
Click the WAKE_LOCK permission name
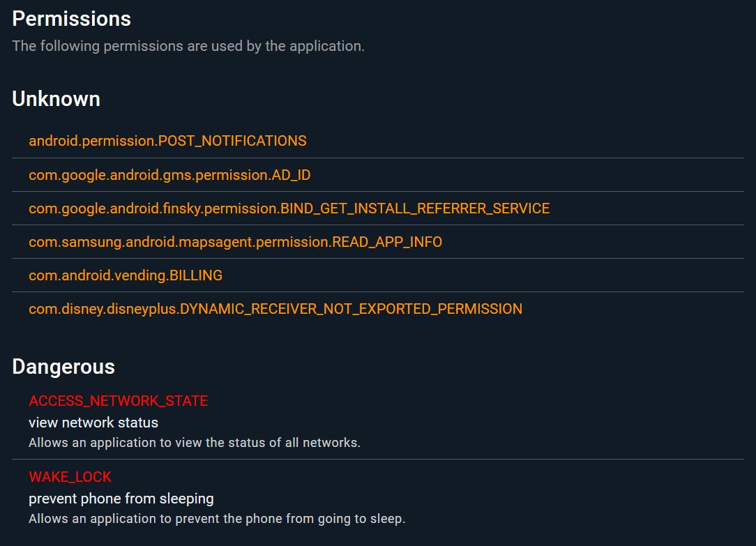click(70, 477)
